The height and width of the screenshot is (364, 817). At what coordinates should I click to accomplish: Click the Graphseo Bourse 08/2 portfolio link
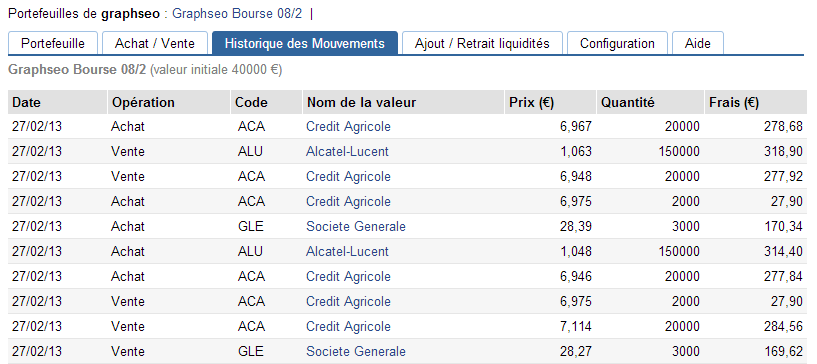pyautogui.click(x=237, y=14)
